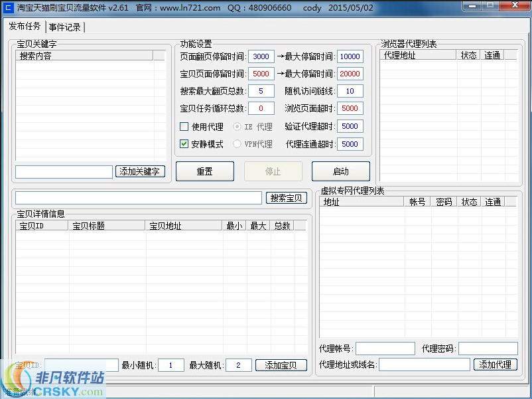This screenshot has width=532, height=399.
Task: Click the 最小随机 value field showing 1
Action: click(x=171, y=364)
